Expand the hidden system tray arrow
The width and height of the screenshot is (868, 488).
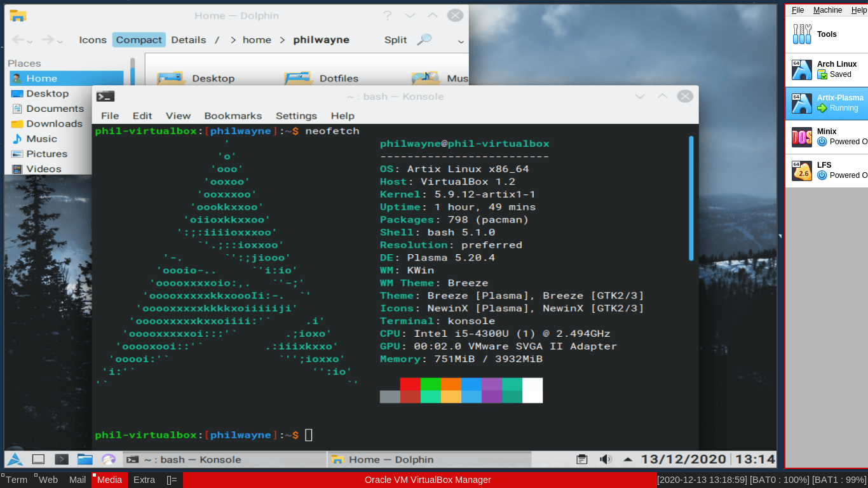628,459
